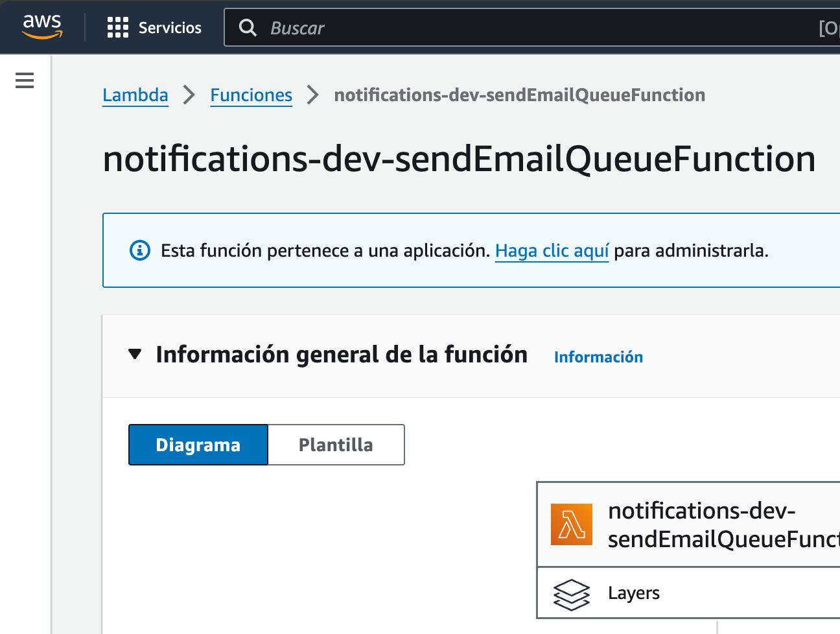Open the hamburger side navigation menu
Image resolution: width=840 pixels, height=634 pixels.
pyautogui.click(x=25, y=80)
